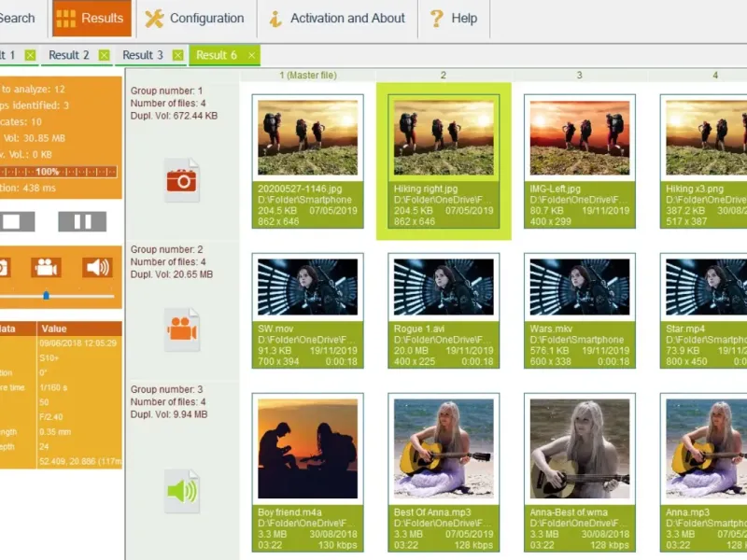Toggle the video filter in left panel
Image resolution: width=747 pixels, height=560 pixels.
[46, 268]
